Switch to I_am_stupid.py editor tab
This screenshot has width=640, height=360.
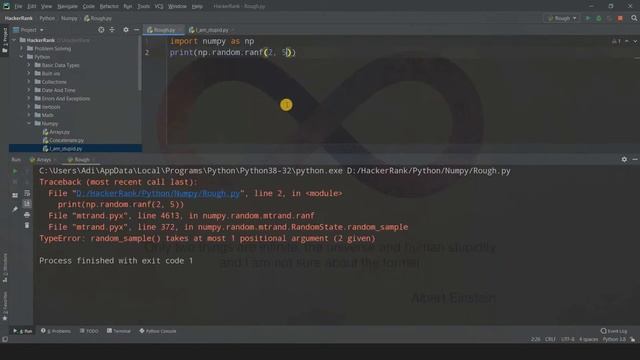point(211,30)
